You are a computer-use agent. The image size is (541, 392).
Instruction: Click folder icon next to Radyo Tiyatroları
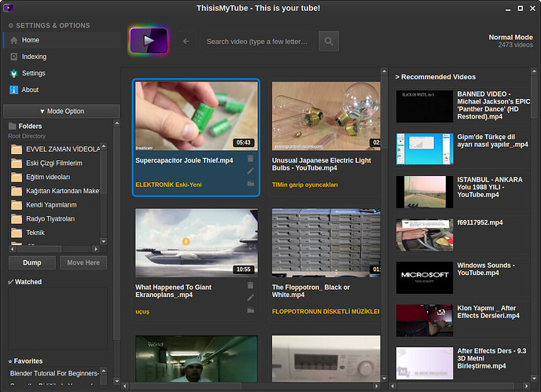(x=17, y=219)
